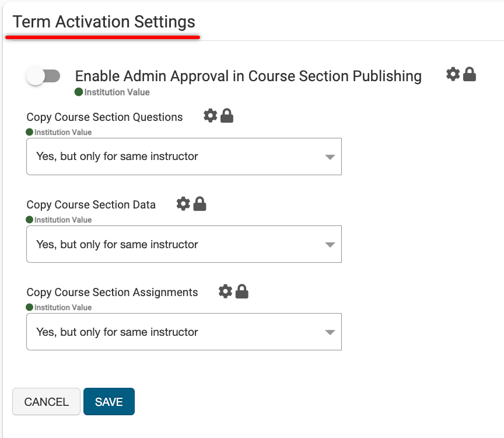Open Copy Course Section Assignments dropdown

(184, 332)
